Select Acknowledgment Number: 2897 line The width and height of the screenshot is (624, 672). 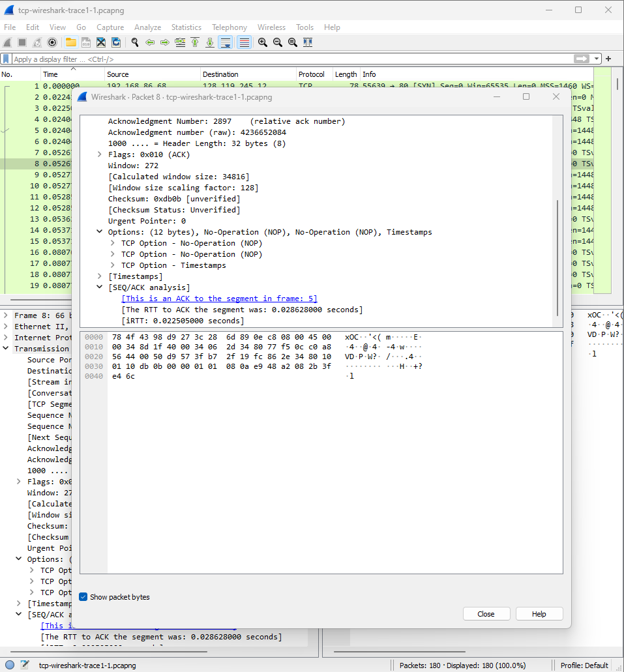(226, 121)
